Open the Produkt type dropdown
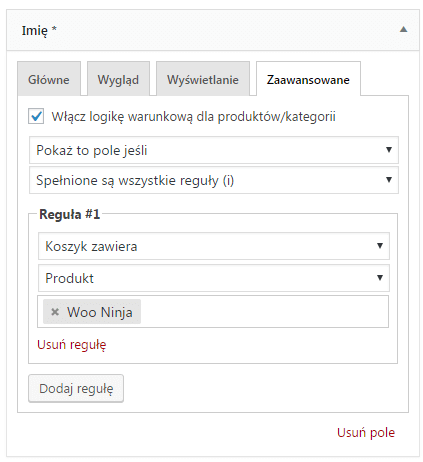This screenshot has height=462, width=423. pyautogui.click(x=214, y=278)
